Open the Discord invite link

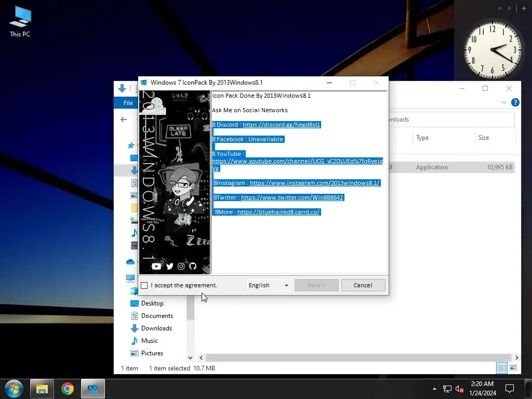[x=281, y=125]
